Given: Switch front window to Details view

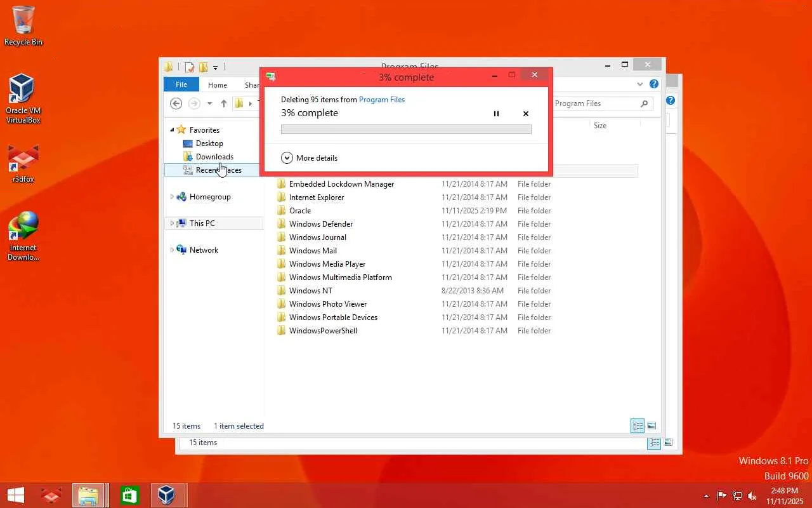Looking at the screenshot, I should click(x=638, y=426).
